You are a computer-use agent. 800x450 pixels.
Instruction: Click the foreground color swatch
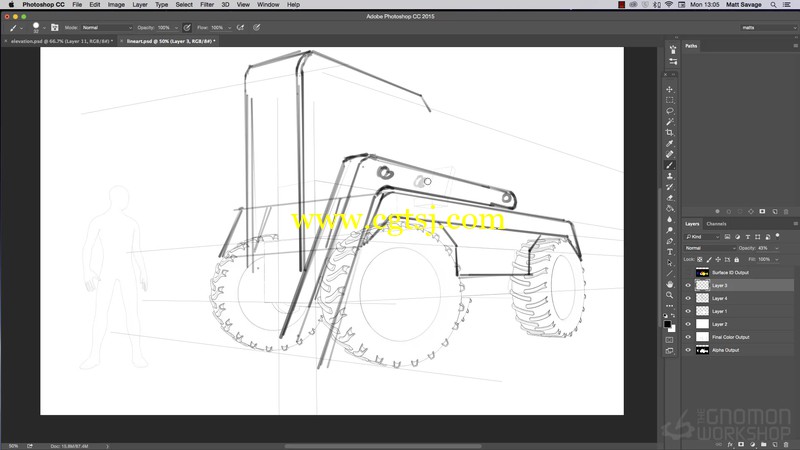pos(667,324)
